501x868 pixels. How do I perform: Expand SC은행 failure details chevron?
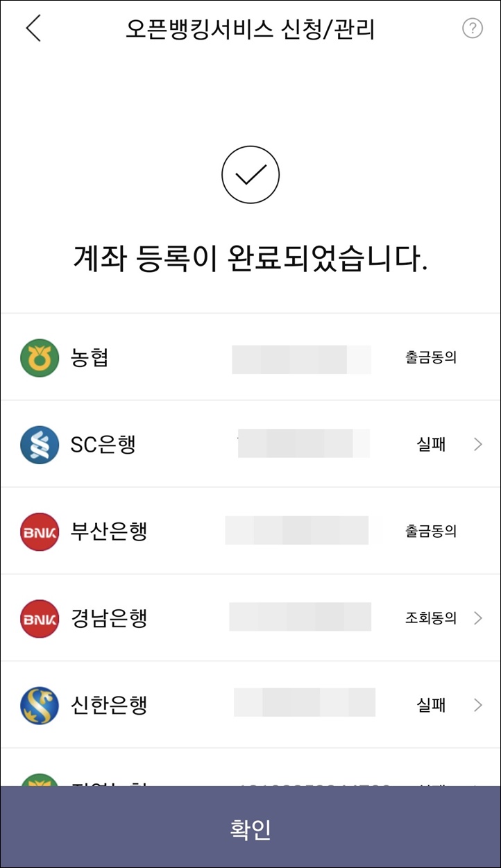pyautogui.click(x=477, y=445)
